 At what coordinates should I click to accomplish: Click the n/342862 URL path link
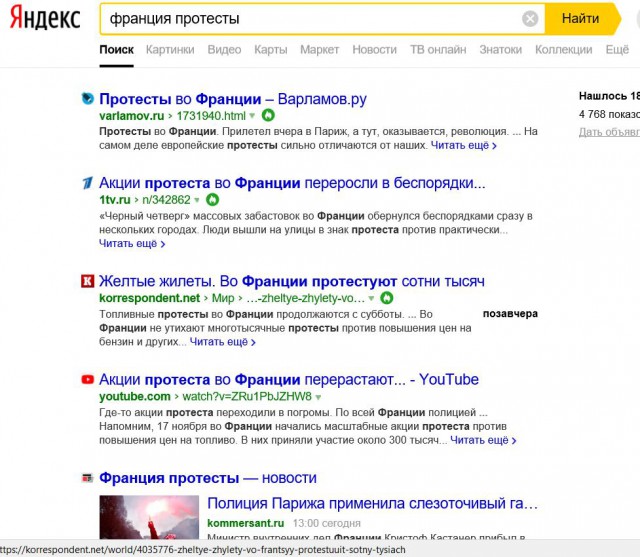point(166,200)
